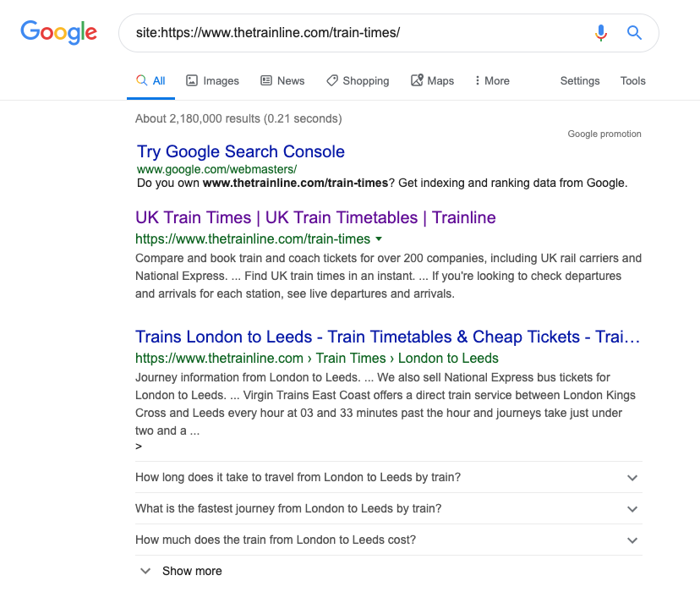Open dropdown arrow beside train-times URL
The width and height of the screenshot is (700, 603).
pyautogui.click(x=379, y=239)
